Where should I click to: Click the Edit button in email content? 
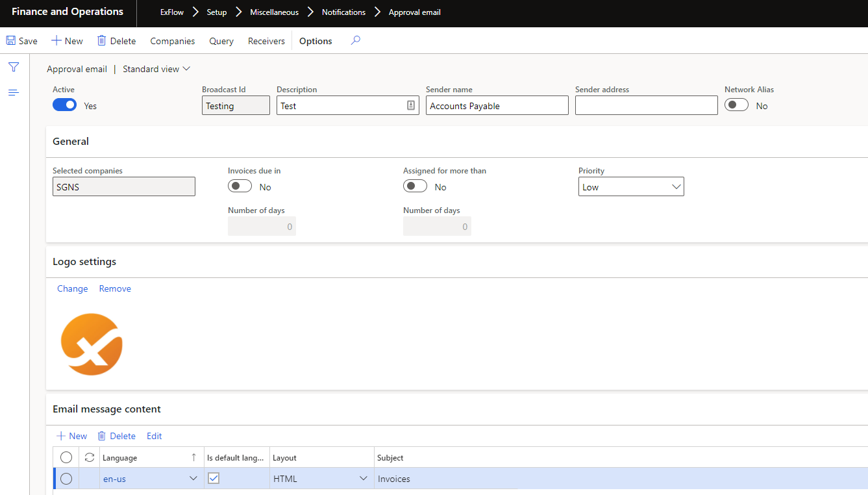pyautogui.click(x=155, y=436)
